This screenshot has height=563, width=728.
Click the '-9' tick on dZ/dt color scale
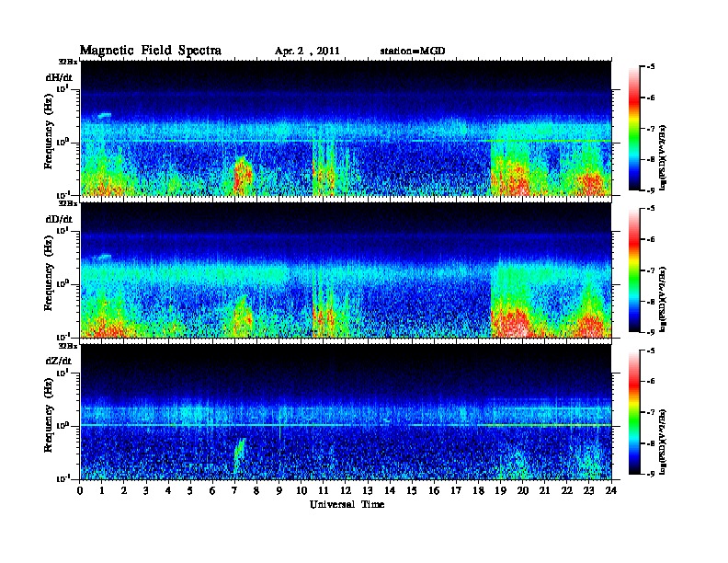pyautogui.click(x=651, y=474)
